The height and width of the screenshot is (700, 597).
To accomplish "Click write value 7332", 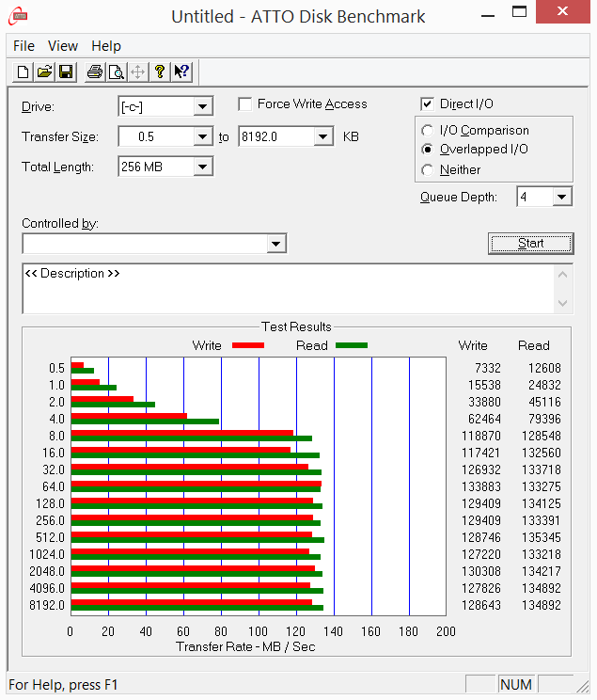I will pyautogui.click(x=488, y=368).
